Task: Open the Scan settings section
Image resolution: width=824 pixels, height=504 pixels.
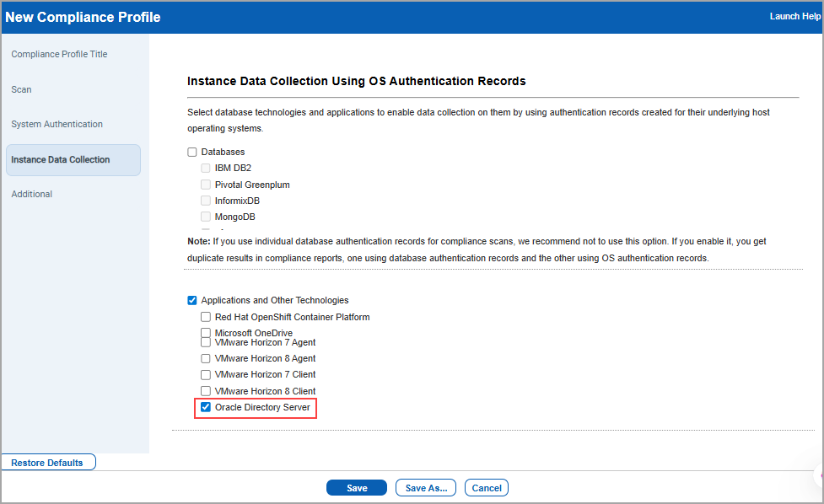Action: pyautogui.click(x=20, y=89)
